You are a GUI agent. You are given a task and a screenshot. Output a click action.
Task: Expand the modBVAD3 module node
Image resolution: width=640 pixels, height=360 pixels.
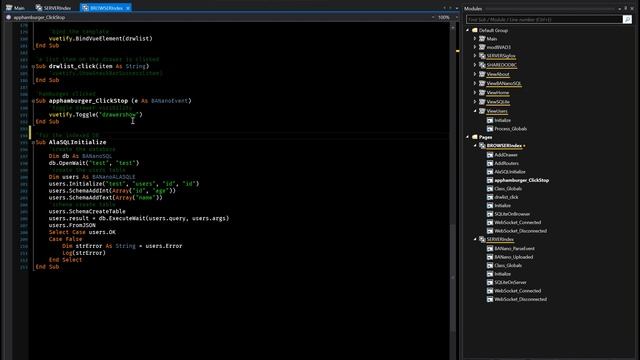(x=475, y=47)
